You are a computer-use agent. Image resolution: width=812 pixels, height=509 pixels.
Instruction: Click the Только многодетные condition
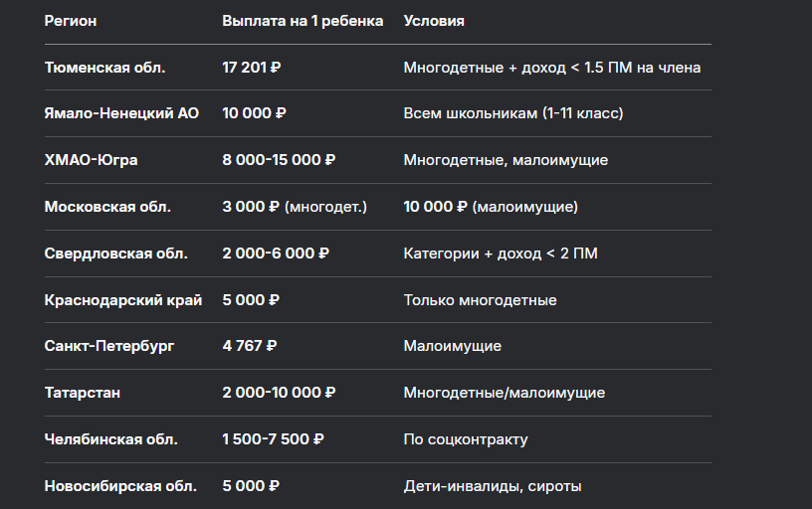pyautogui.click(x=480, y=300)
